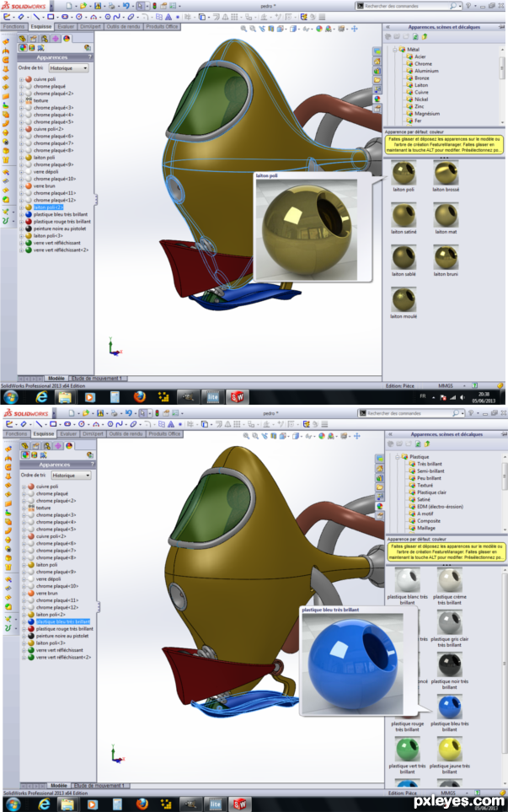
Task: Click Zoom to Fit icon in upper viewport
Action: click(x=243, y=29)
